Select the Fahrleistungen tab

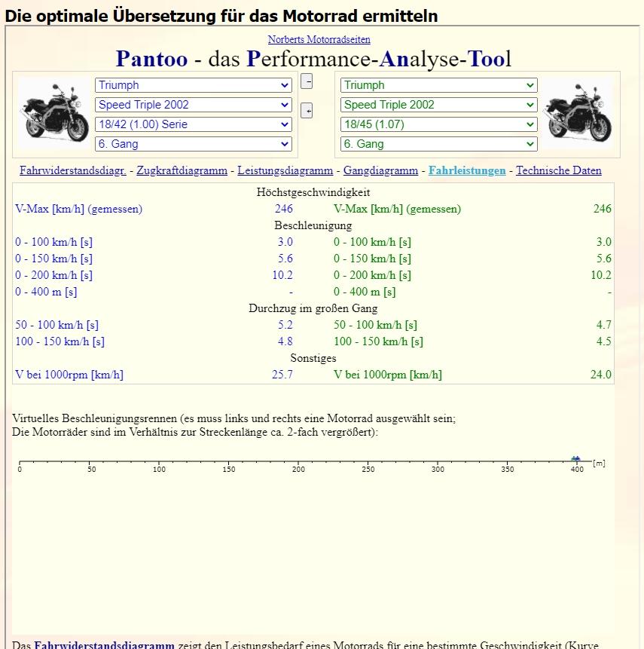[x=467, y=170]
